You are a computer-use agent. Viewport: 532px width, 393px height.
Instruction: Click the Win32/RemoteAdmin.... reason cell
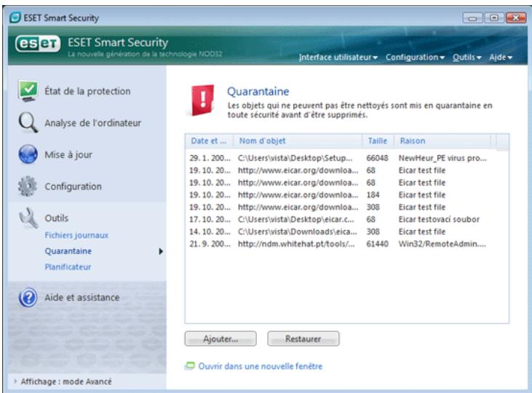coord(442,244)
